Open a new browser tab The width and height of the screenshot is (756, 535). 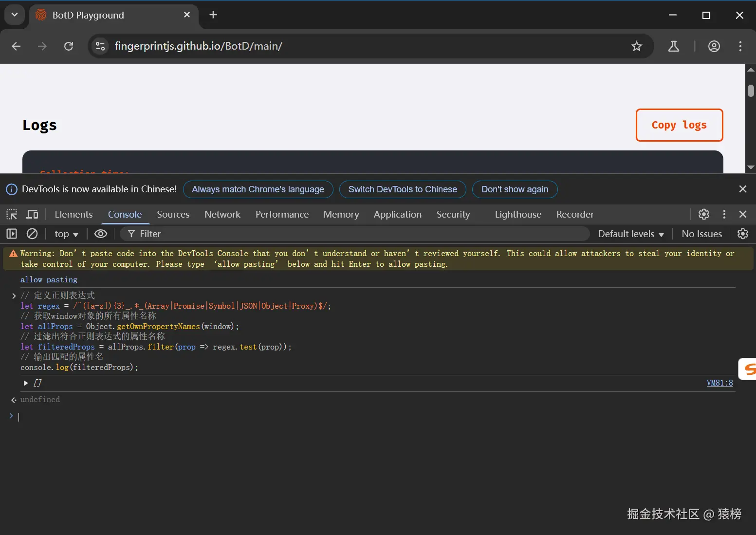(x=213, y=15)
